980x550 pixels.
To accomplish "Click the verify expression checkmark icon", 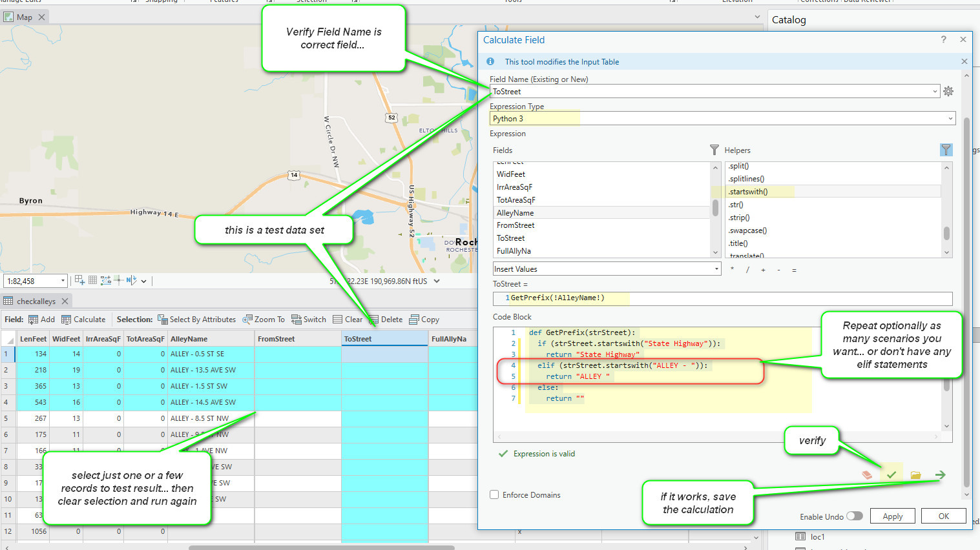I will tap(891, 475).
